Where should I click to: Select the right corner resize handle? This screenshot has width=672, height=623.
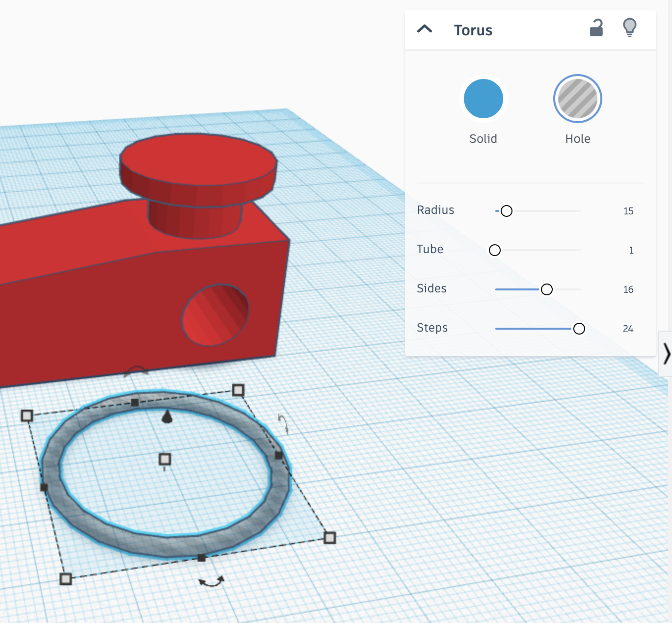pos(330,538)
